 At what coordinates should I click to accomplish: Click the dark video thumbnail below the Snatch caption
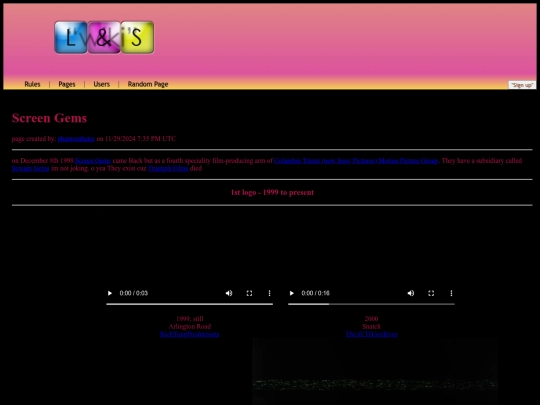coord(375,372)
